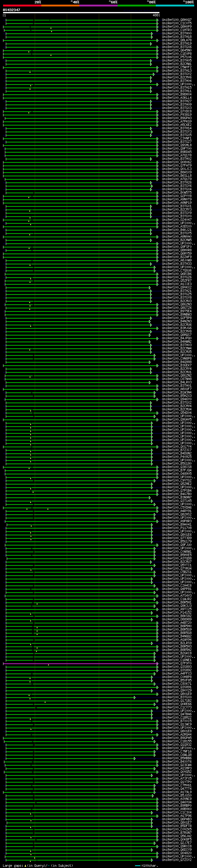Select the UniRef100_Q7PSB4 label
Image resolution: width=197 pixels, height=868 pixels.
[x=177, y=491]
